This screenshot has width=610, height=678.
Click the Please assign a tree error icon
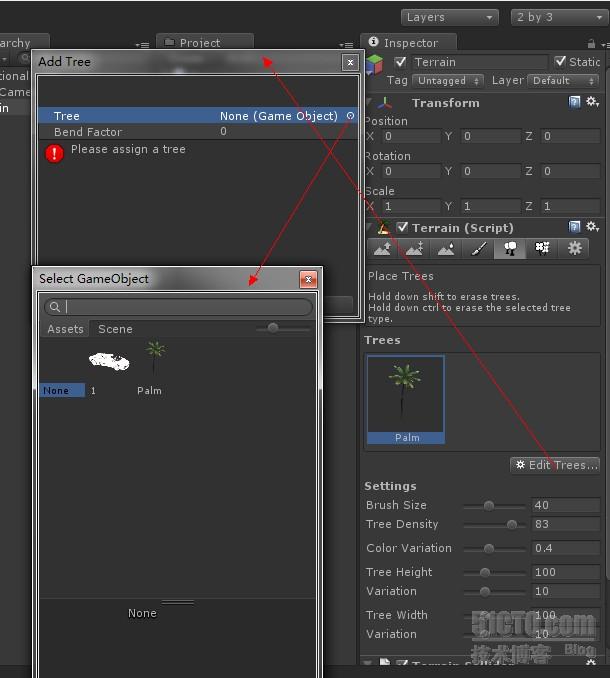tap(54, 153)
